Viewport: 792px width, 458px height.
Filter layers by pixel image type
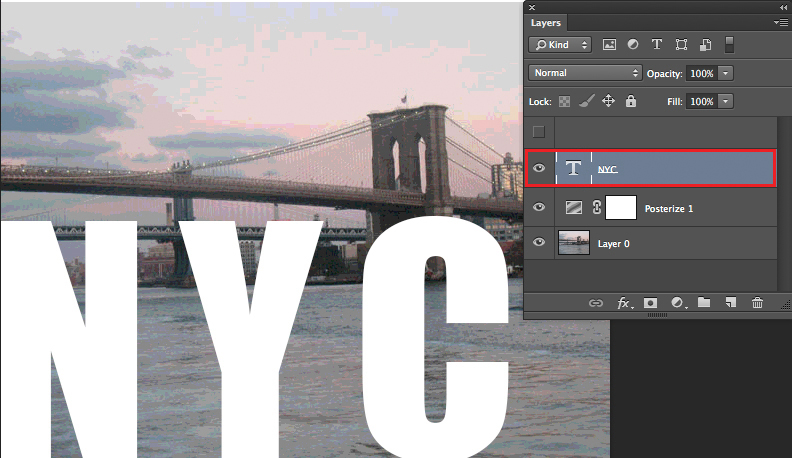[610, 45]
